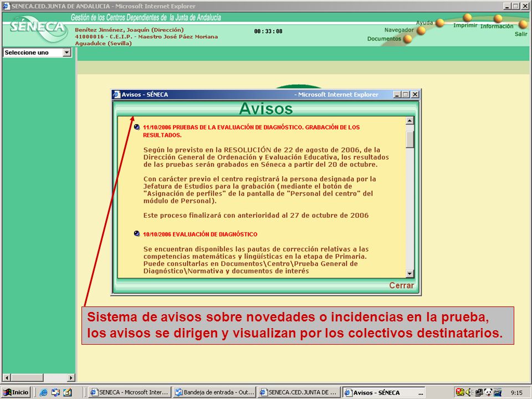Screen dimensions: 532x399
Task: Switch to 'Bandeja de entrada - Out...' taskbar button
Action: tap(214, 392)
